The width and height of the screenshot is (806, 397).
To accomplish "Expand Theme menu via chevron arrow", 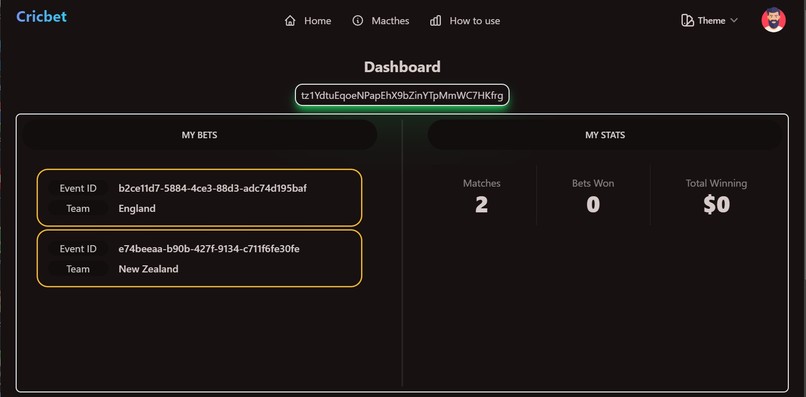I will click(734, 21).
